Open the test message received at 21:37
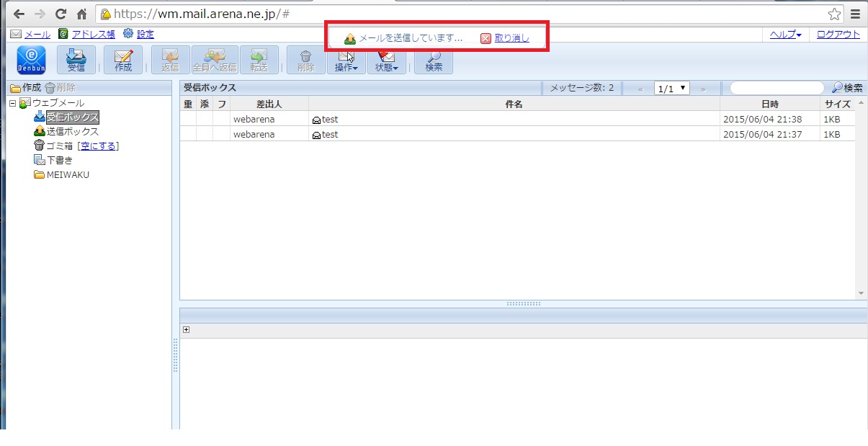Screen dimensions: 868x446 (330, 134)
